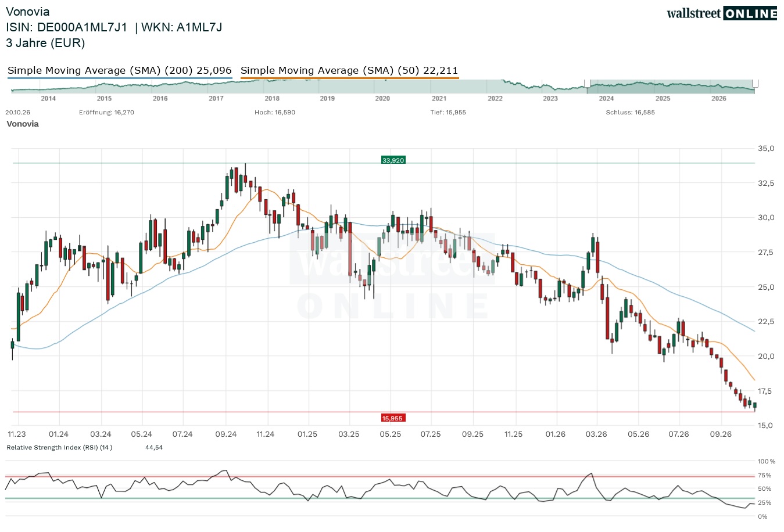Click the 25,0 price axis label

[767, 287]
